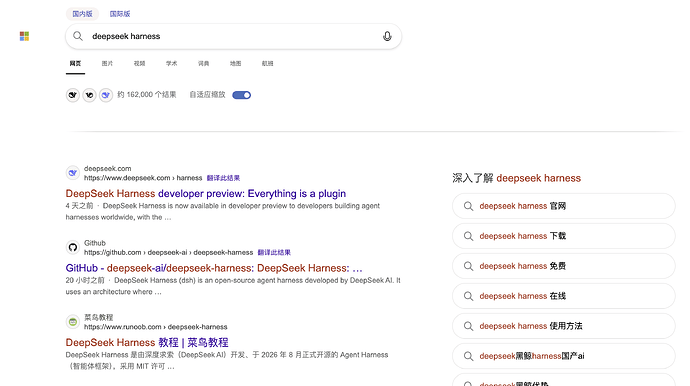690x386 pixels.
Task: Select the 视频 search tab
Action: coord(139,63)
